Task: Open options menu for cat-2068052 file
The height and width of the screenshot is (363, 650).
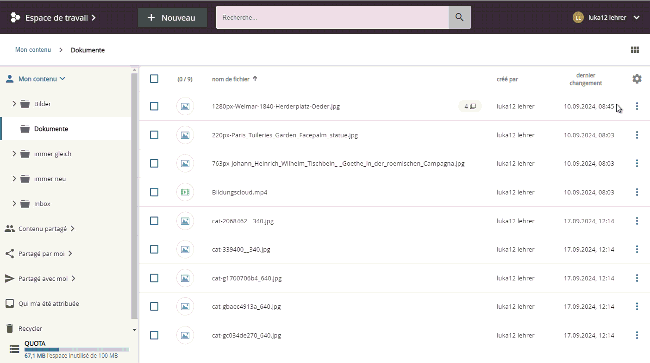Action: click(x=637, y=221)
